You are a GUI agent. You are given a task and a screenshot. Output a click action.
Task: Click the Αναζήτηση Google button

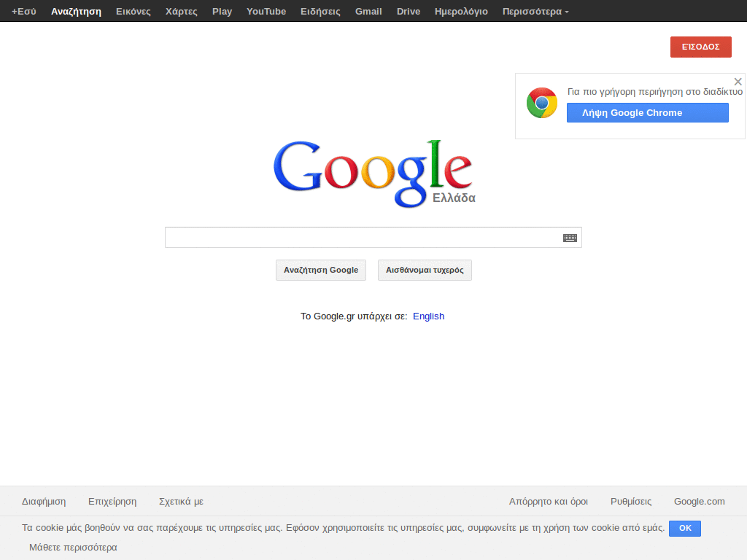point(321,270)
